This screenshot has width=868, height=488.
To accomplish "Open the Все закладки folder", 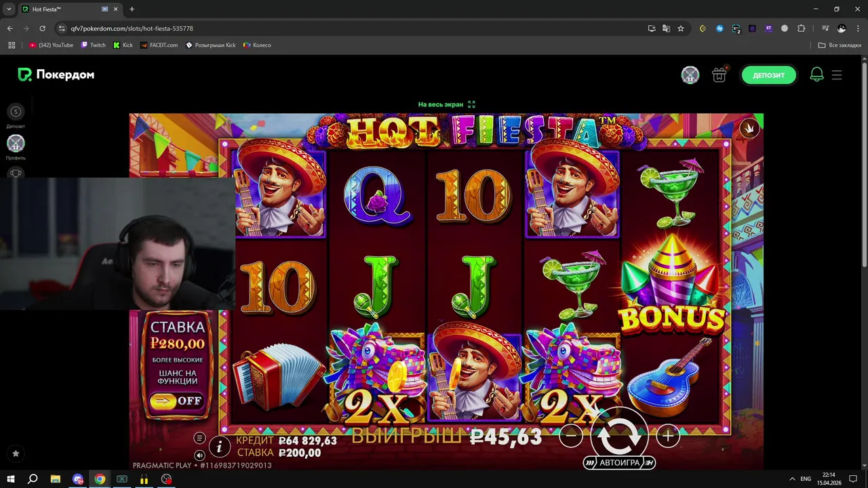I will click(840, 45).
